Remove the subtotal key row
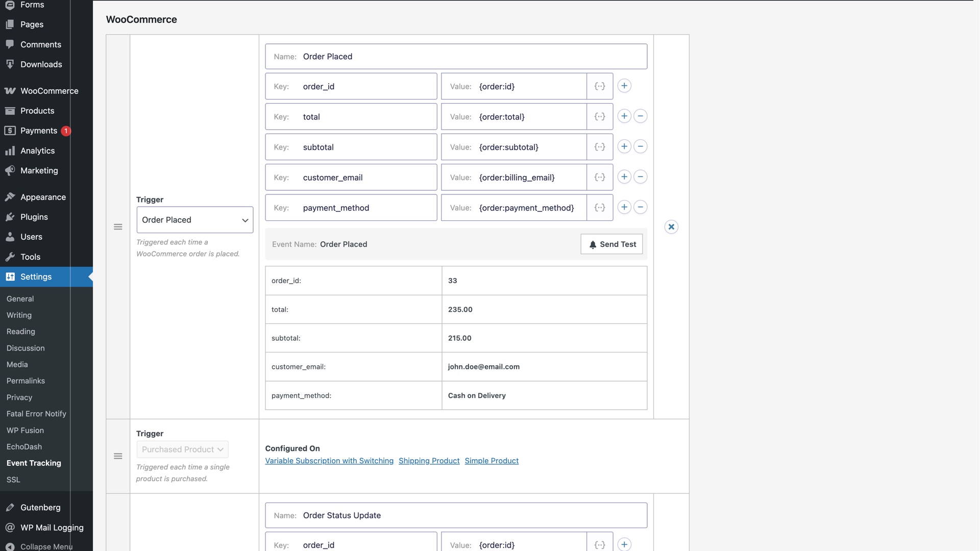 click(640, 147)
